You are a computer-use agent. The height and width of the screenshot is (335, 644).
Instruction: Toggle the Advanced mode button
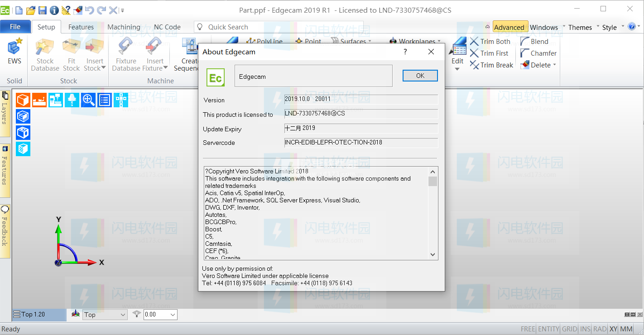509,27
